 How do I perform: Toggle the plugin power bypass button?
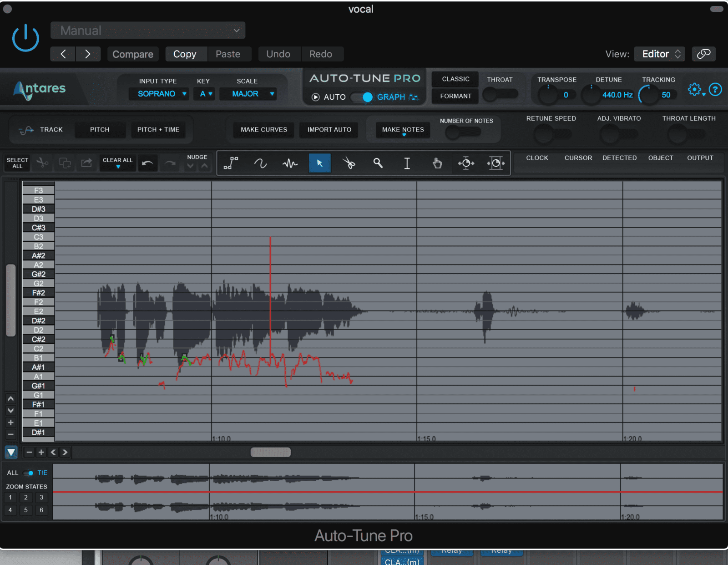tap(25, 38)
